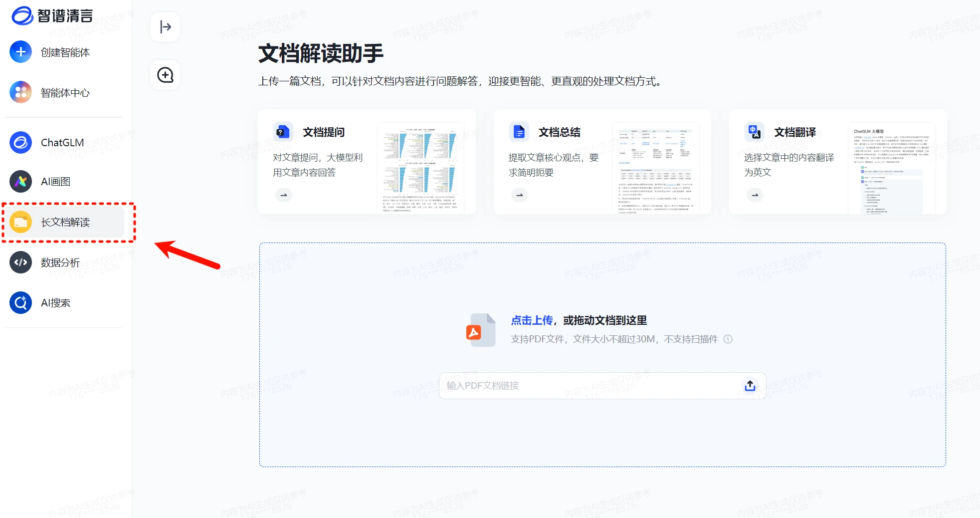Image resolution: width=980 pixels, height=518 pixels.
Task: Open the 文档提问 preview thumbnail
Action: [x=420, y=169]
